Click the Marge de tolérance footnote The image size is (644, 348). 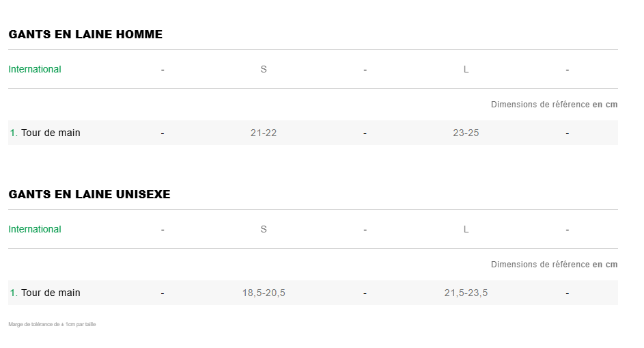click(52, 324)
